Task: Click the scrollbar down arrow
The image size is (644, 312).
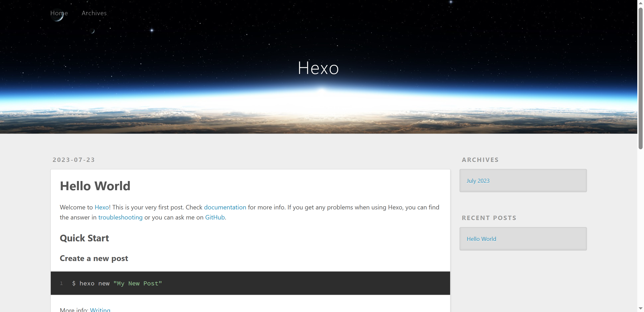Action: (x=640, y=308)
